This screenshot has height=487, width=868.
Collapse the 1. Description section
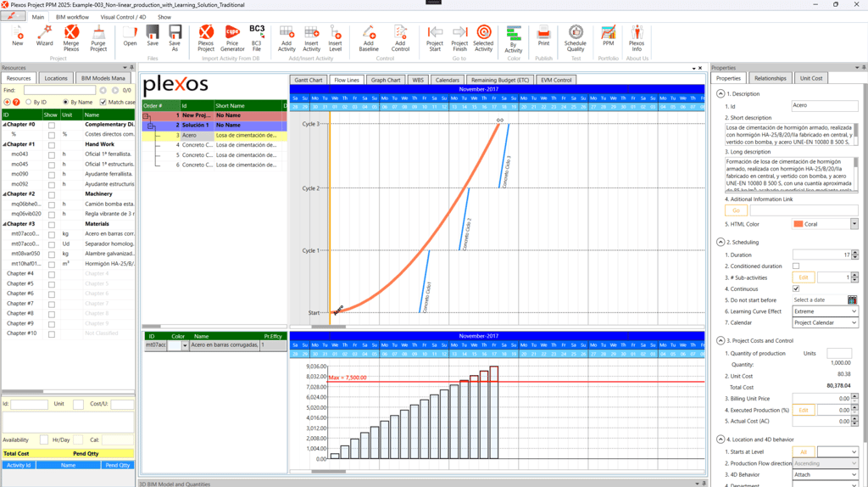point(721,93)
